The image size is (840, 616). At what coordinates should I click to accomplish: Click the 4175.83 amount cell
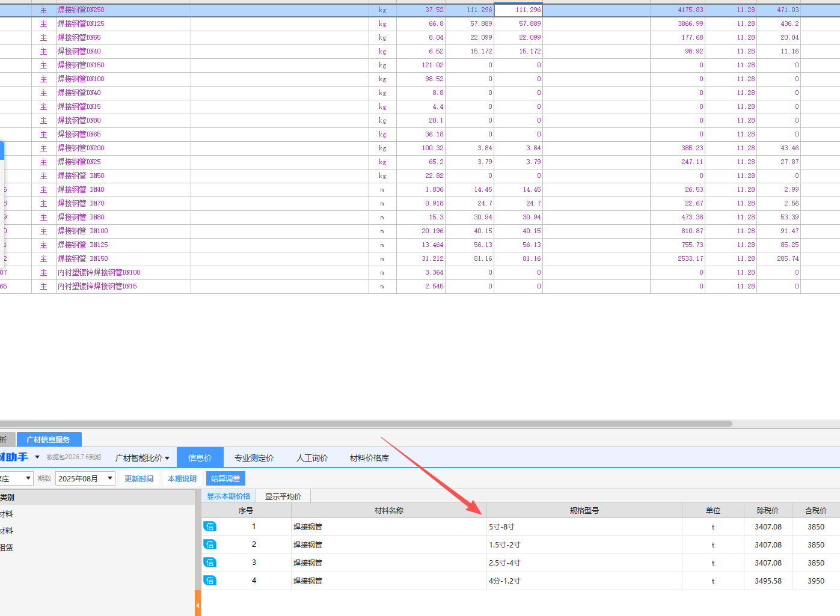pos(678,10)
